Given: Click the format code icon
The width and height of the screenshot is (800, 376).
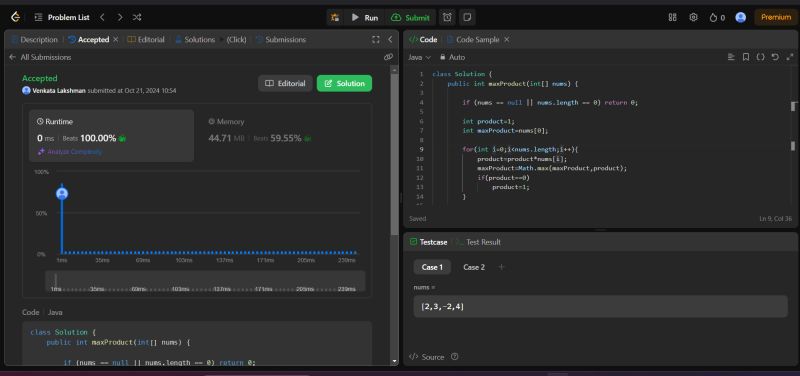Looking at the screenshot, I should (x=731, y=57).
